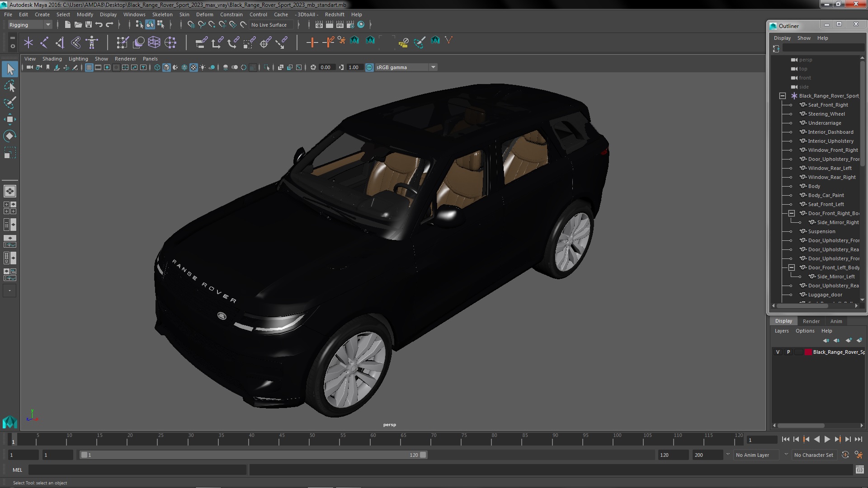Image resolution: width=868 pixels, height=488 pixels.
Task: Open the No Character Set dropdown
Action: (x=815, y=455)
